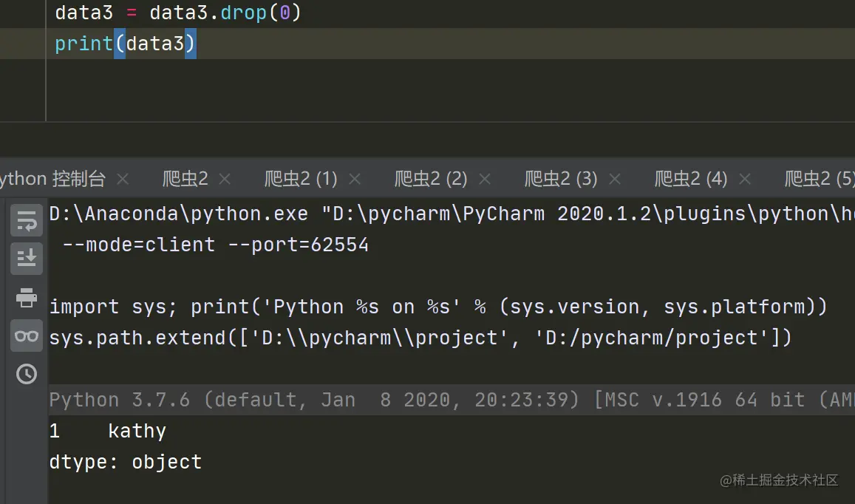Toggle the show variables glasses icon
This screenshot has width=855, height=504.
pos(27,336)
